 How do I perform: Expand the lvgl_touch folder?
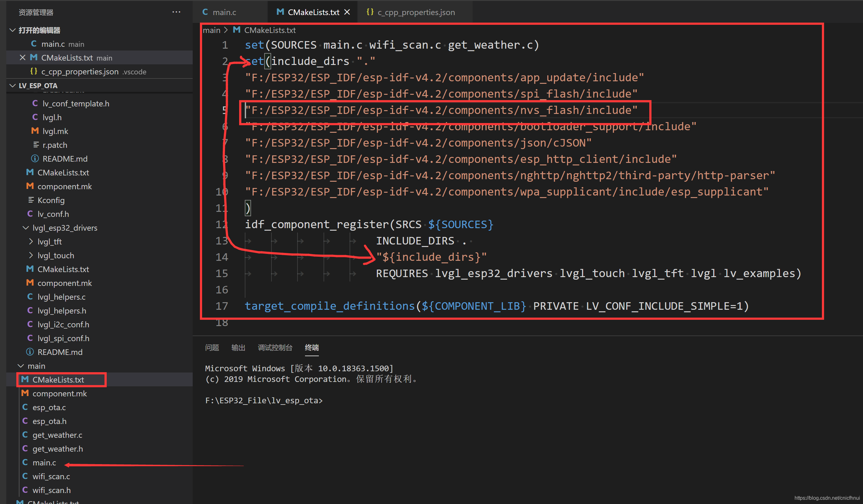30,255
